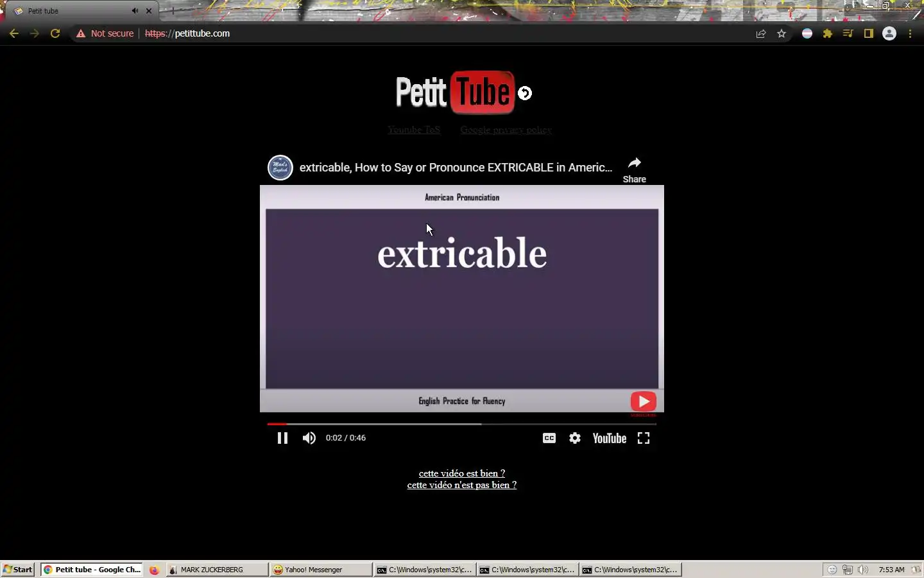Watch on YouTube via the logo
Viewport: 924px width, 578px height.
click(609, 438)
